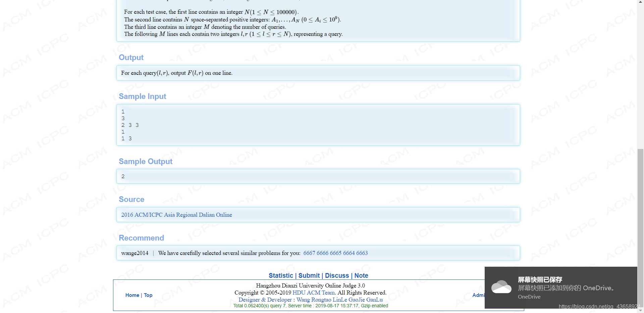Open GanLu developer link
The image size is (644, 313).
[374, 300]
